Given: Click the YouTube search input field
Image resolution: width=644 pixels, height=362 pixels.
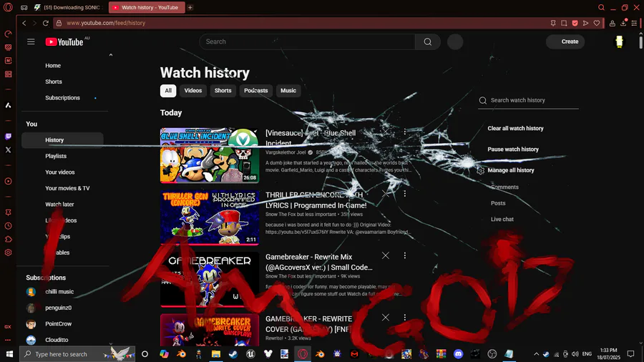Looking at the screenshot, I should point(307,41).
